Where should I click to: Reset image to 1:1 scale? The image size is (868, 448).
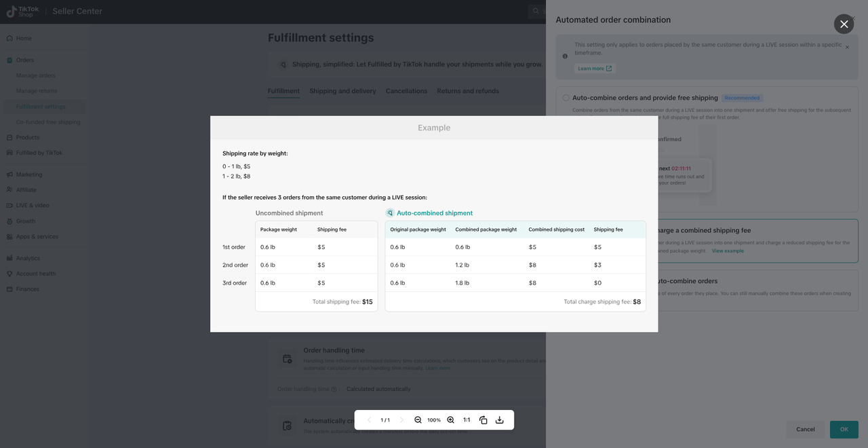(x=467, y=420)
